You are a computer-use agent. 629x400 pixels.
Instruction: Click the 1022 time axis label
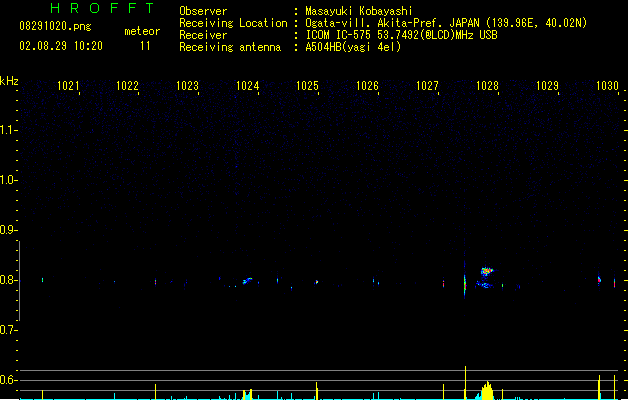(x=127, y=86)
